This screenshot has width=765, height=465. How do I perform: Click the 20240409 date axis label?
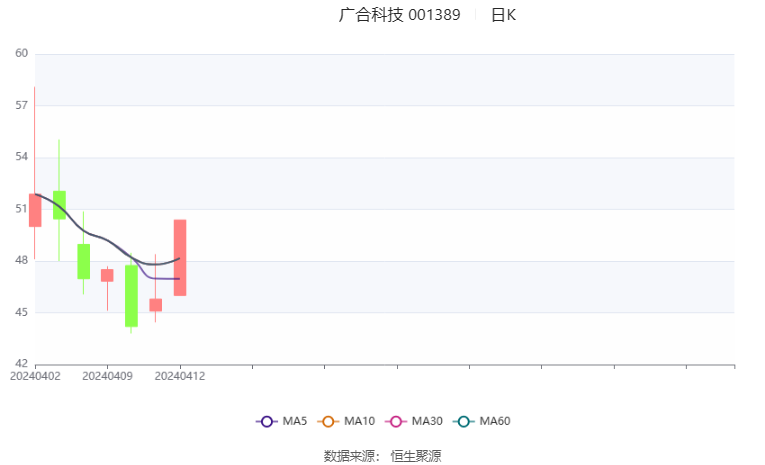[107, 376]
